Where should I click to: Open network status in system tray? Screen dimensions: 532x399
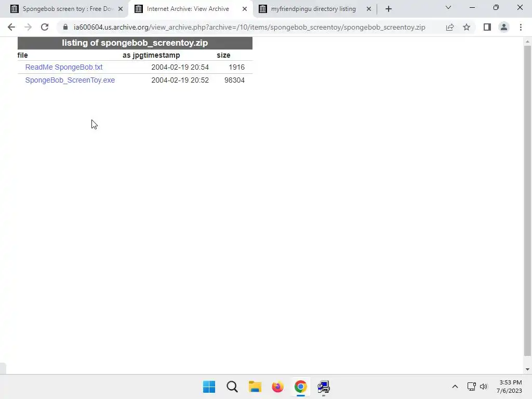point(471,387)
